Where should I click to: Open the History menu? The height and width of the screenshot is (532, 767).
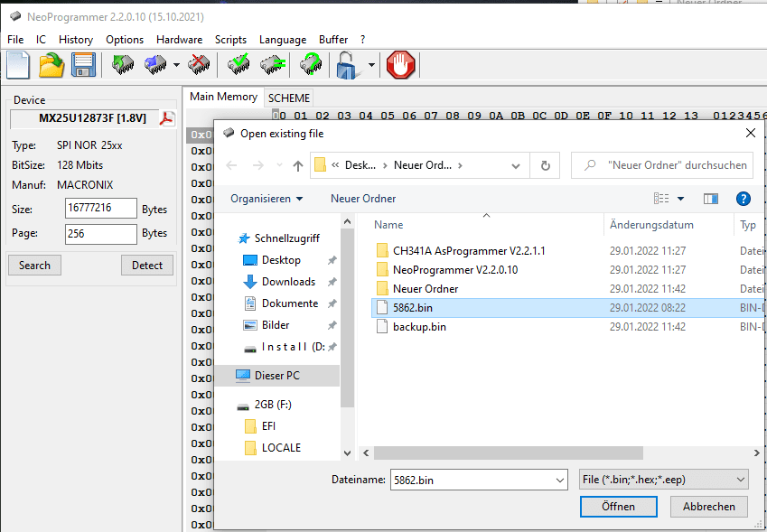tap(75, 40)
